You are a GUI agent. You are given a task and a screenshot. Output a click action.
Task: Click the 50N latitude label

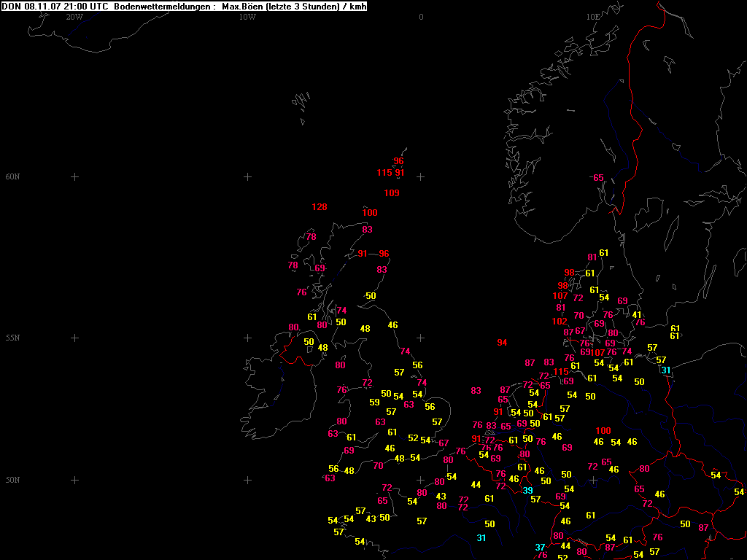pos(12,481)
